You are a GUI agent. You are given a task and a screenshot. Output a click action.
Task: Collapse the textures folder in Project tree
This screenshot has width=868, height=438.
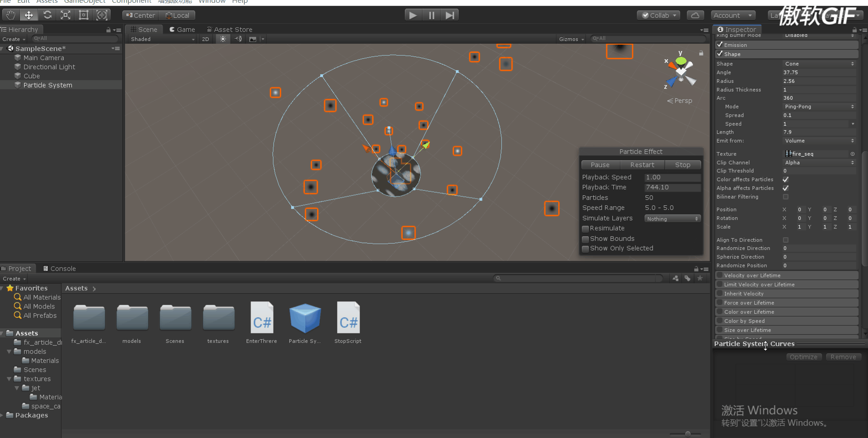[9, 379]
